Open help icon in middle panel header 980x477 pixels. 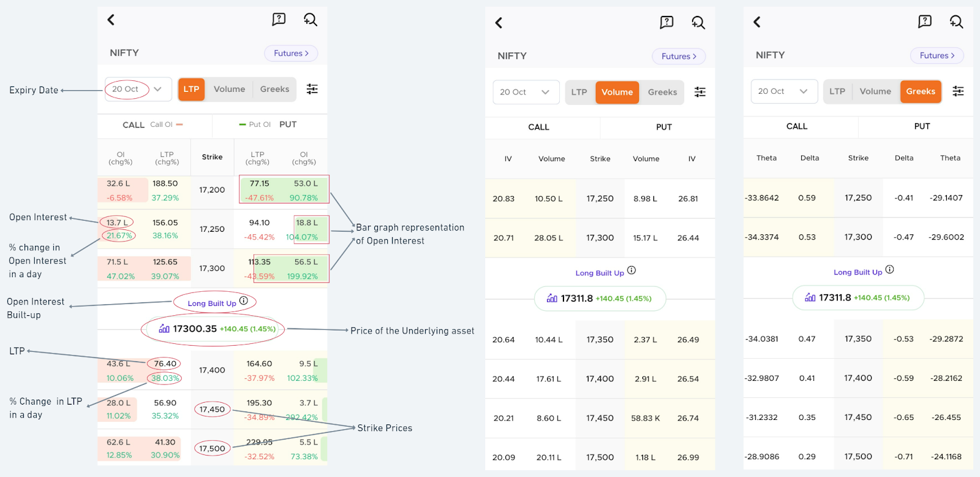click(x=666, y=23)
